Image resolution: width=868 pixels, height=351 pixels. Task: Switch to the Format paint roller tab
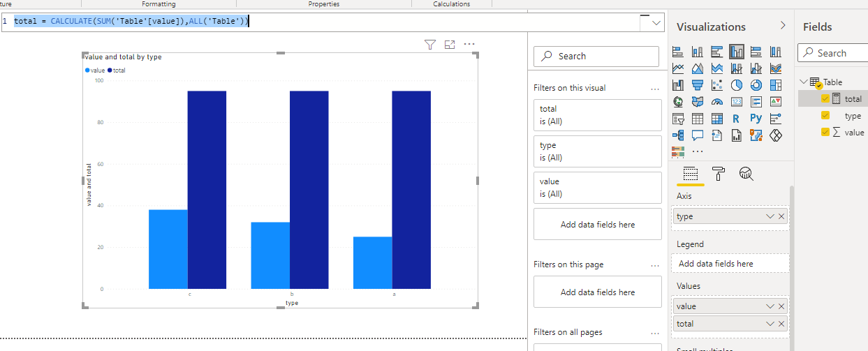[718, 174]
